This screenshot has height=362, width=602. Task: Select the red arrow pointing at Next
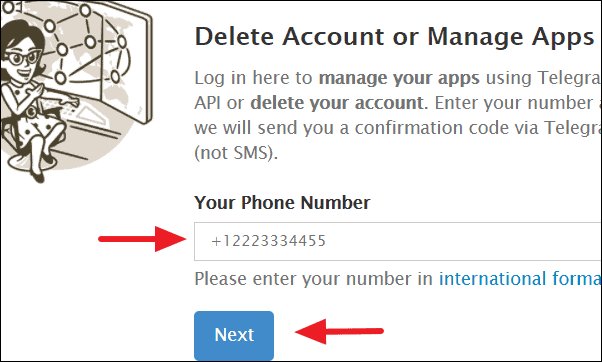tap(339, 331)
